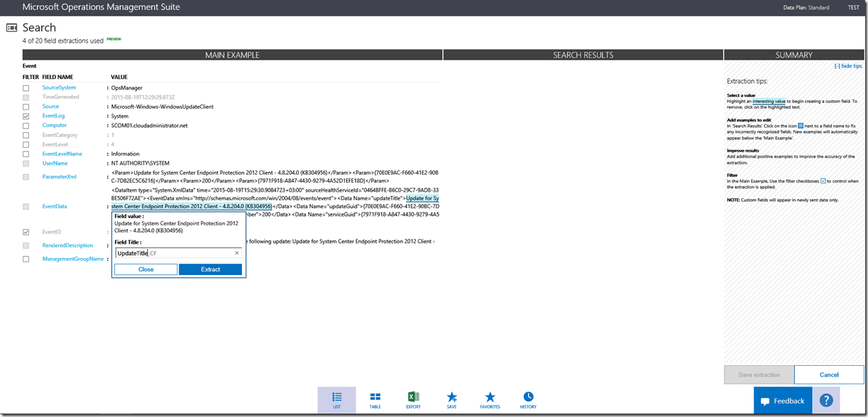Open the Table view icon
The width and height of the screenshot is (868, 417).
tap(375, 399)
